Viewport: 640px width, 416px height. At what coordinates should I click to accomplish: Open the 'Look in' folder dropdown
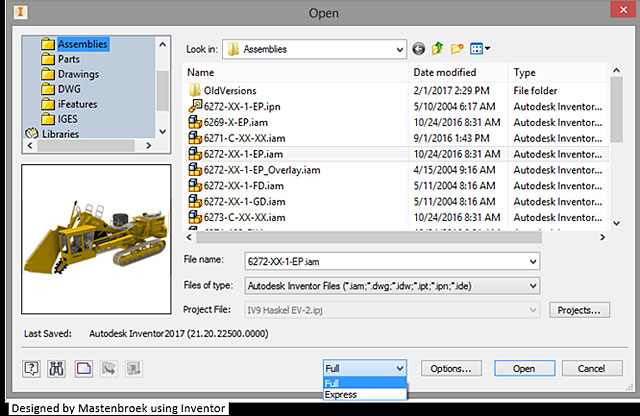pos(400,47)
